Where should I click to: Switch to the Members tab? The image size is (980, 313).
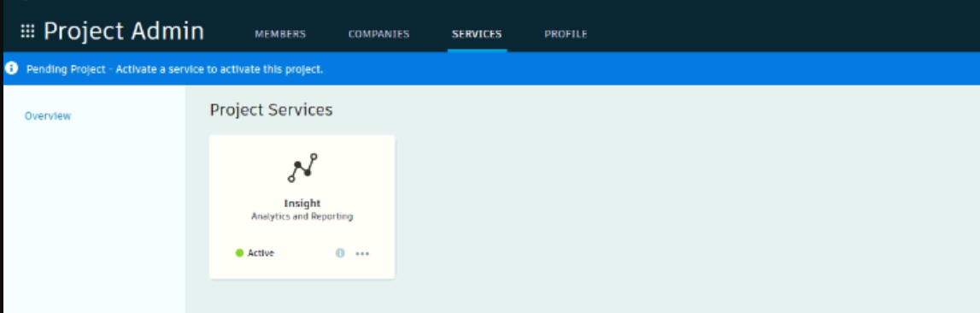(x=280, y=34)
